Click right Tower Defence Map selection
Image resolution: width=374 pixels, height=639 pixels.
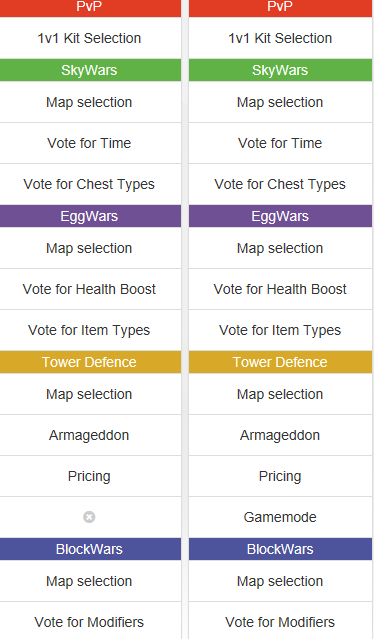click(280, 394)
